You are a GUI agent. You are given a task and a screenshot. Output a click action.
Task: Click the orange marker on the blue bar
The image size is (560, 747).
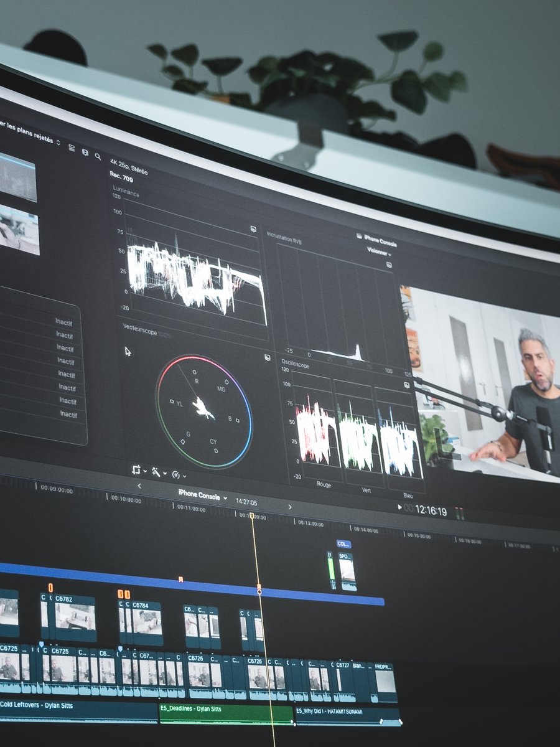tap(180, 580)
